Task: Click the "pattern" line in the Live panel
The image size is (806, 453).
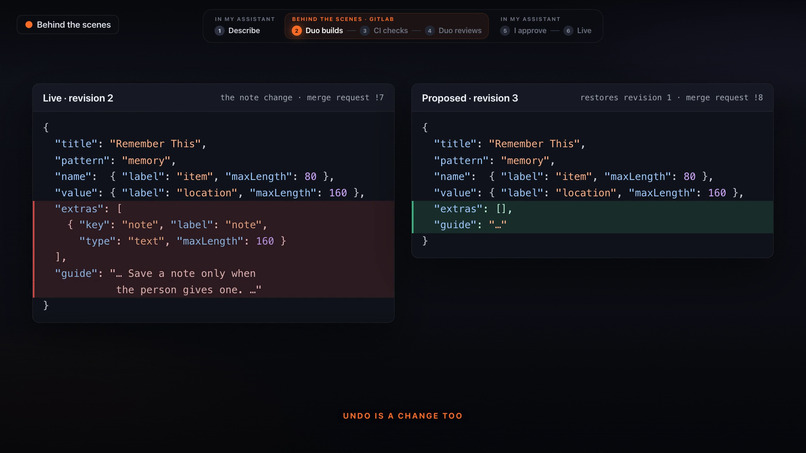Action: (115, 160)
